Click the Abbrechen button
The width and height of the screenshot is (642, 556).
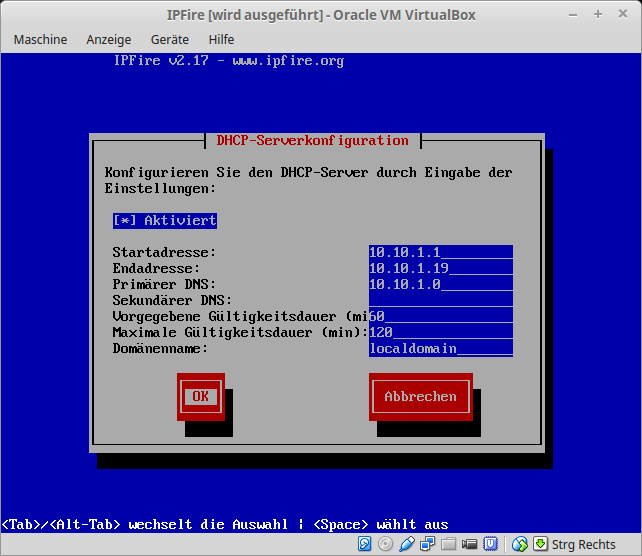420,396
